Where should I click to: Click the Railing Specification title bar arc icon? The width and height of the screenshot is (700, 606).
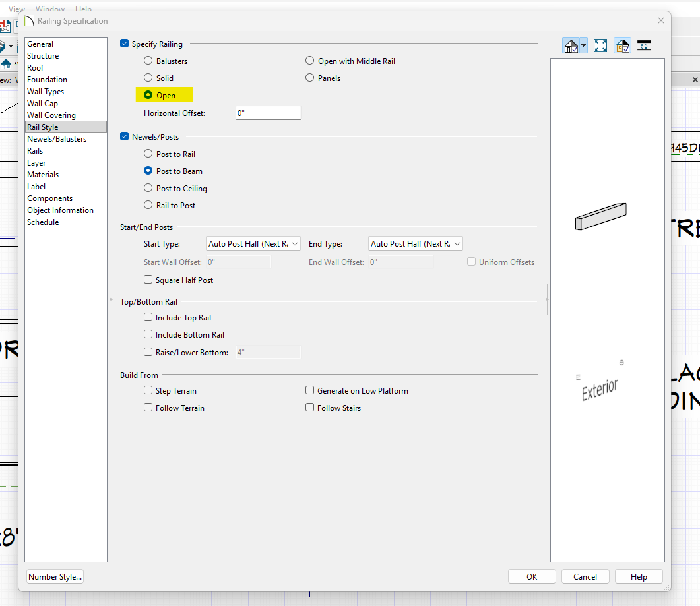pos(29,21)
